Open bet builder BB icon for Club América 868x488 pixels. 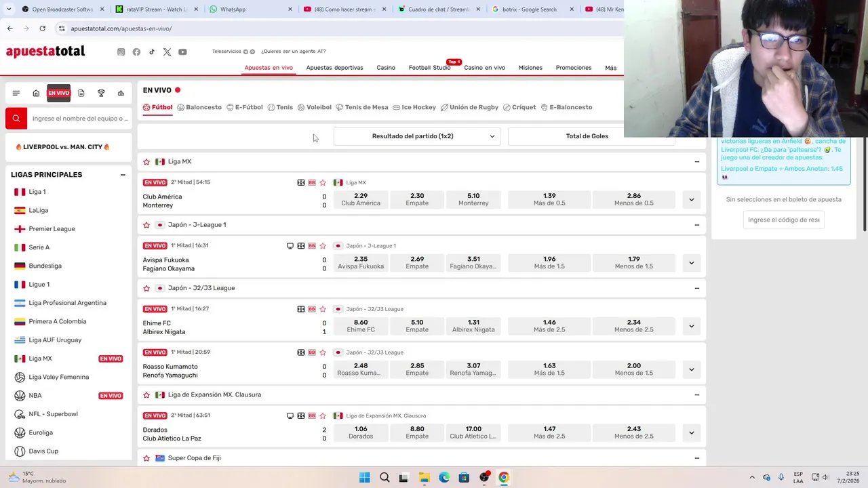312,182
